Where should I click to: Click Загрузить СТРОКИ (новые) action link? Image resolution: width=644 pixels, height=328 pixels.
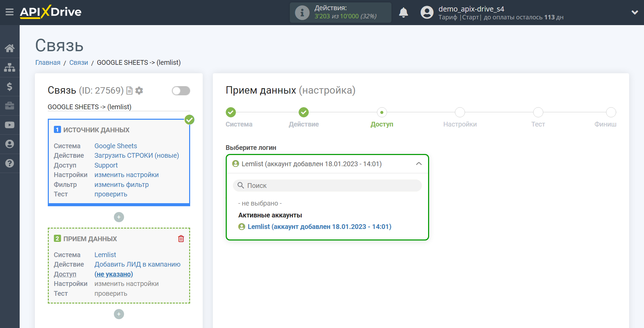(137, 155)
